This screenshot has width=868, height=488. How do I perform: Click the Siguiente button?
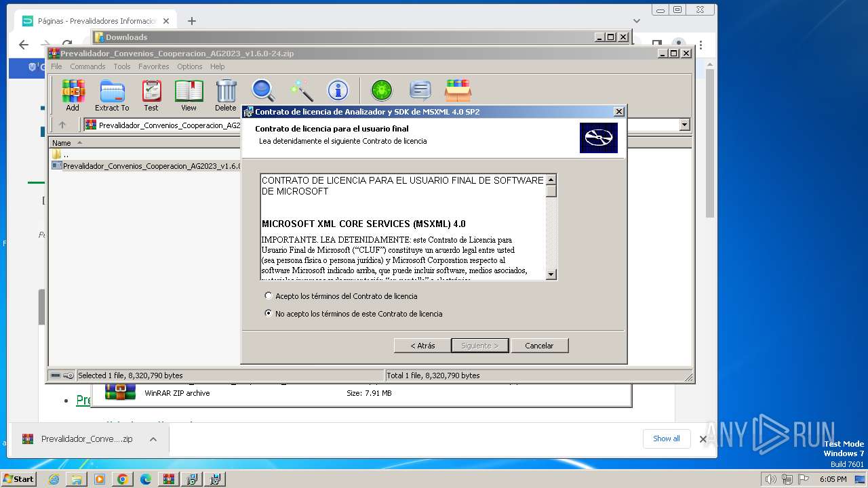click(x=479, y=346)
